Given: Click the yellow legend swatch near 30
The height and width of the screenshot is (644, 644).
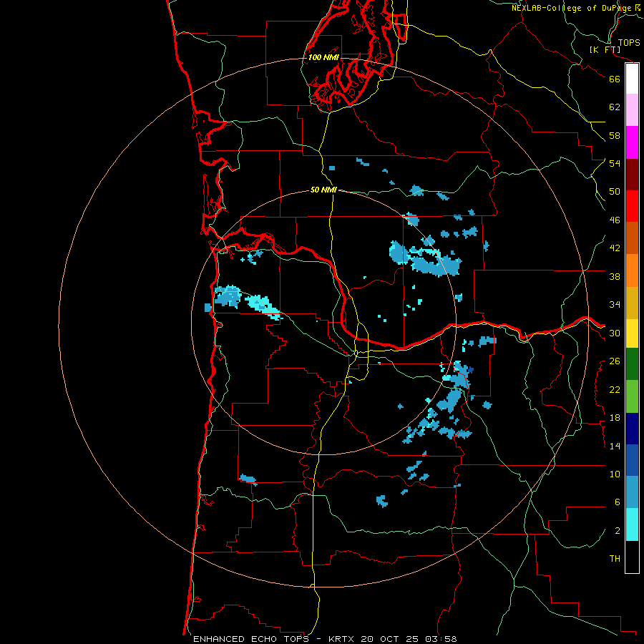Looking at the screenshot, I should [x=632, y=333].
